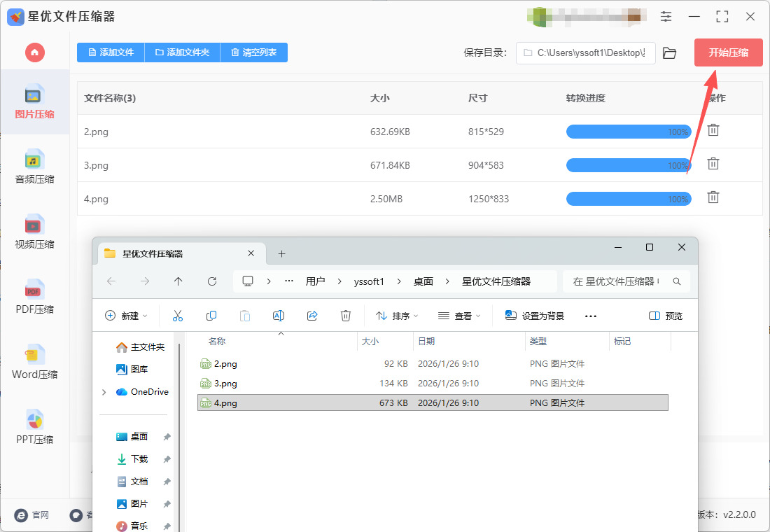
Task: Expand the 排序 sort dropdown
Action: [x=396, y=316]
